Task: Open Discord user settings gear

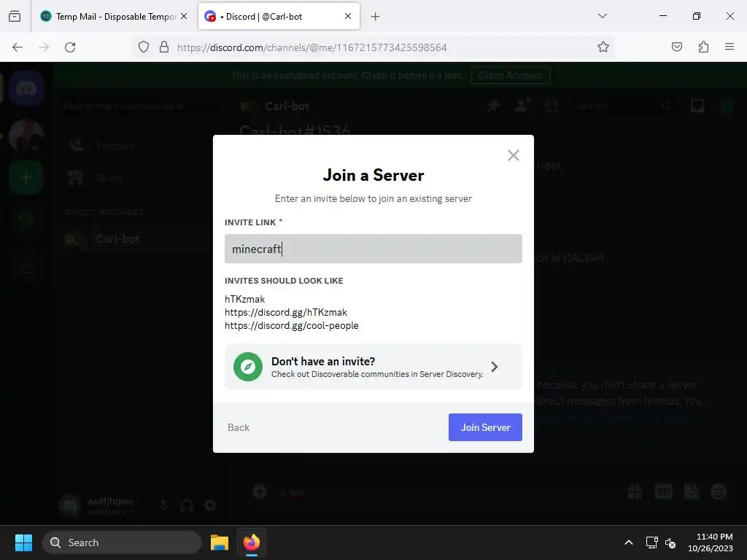Action: (210, 505)
